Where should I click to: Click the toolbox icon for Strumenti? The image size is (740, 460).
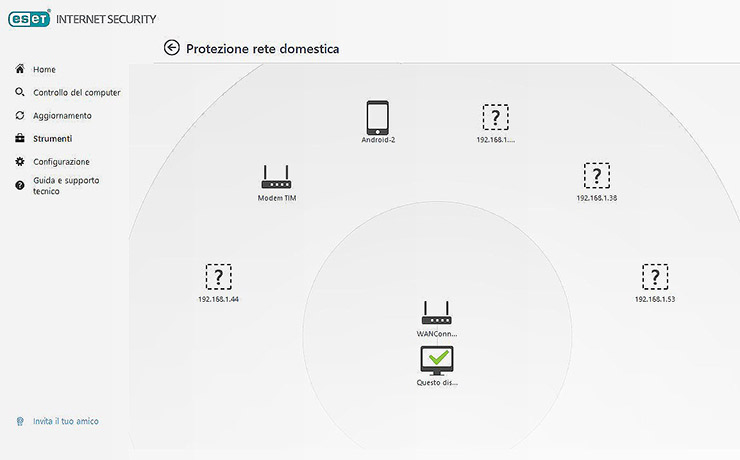tap(20, 138)
